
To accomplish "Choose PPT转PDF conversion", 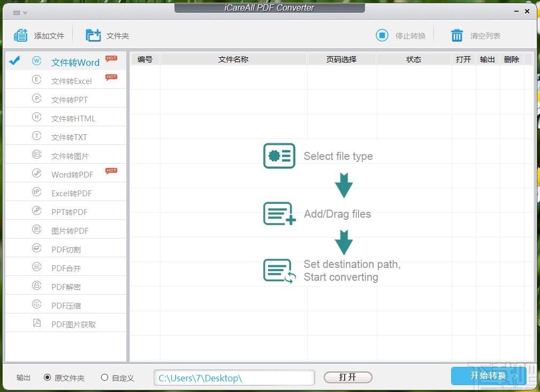I will (x=66, y=210).
